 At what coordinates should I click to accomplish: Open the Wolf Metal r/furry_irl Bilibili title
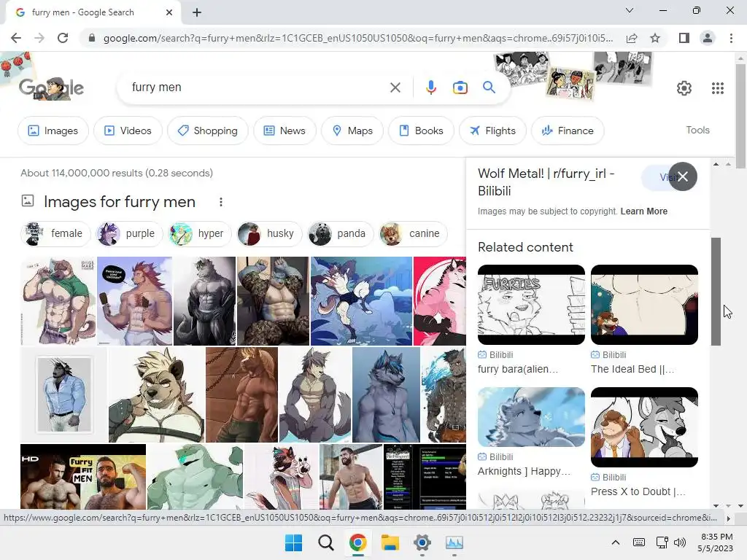click(546, 182)
